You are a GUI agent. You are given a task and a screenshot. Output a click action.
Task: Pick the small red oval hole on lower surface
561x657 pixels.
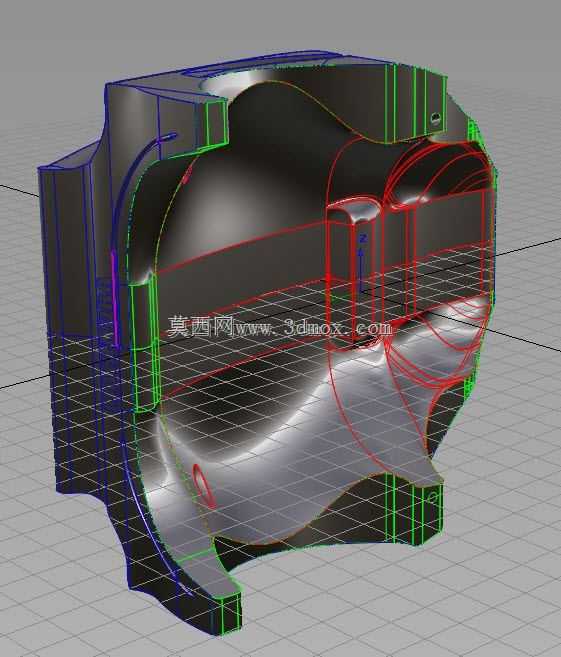(202, 484)
